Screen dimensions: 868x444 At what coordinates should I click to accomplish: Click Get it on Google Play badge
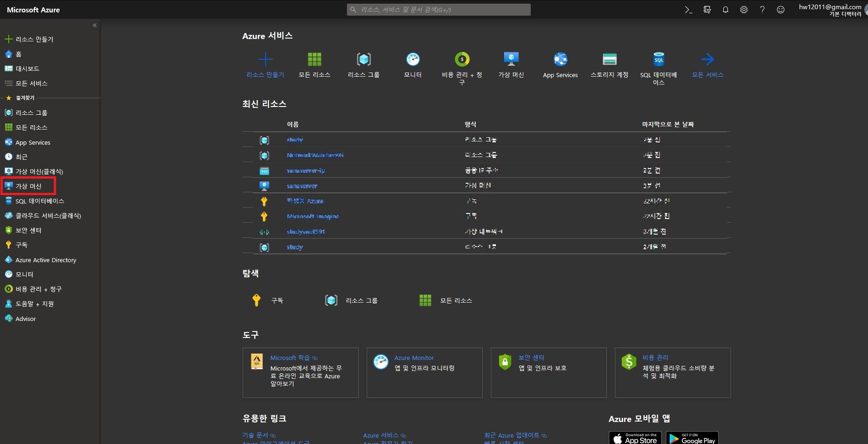692,438
